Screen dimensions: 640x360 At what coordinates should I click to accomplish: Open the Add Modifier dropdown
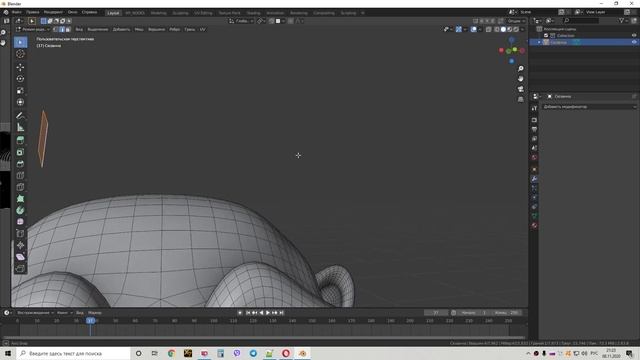click(x=589, y=107)
